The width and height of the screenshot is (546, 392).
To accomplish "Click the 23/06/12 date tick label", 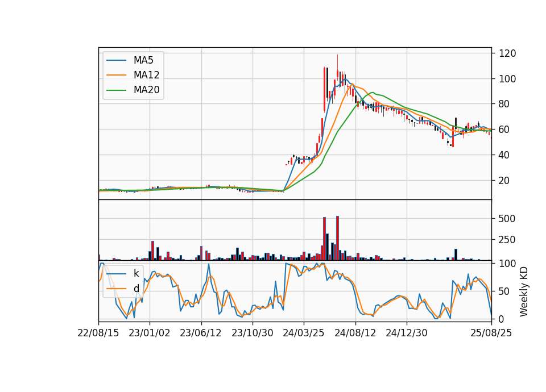I will coord(201,333).
